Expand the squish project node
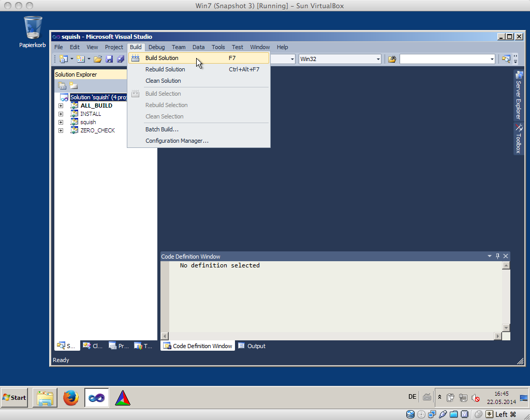 (61, 122)
